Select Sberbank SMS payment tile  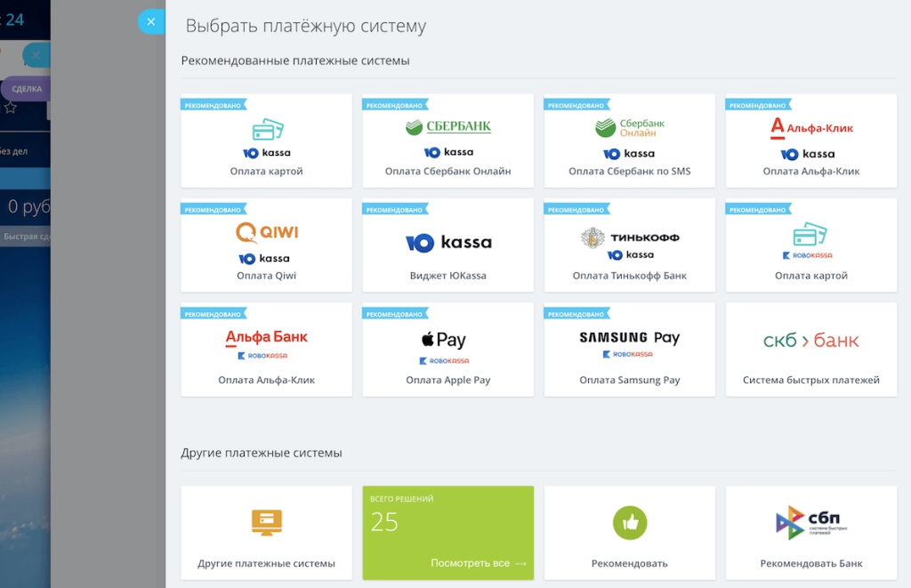coord(629,141)
